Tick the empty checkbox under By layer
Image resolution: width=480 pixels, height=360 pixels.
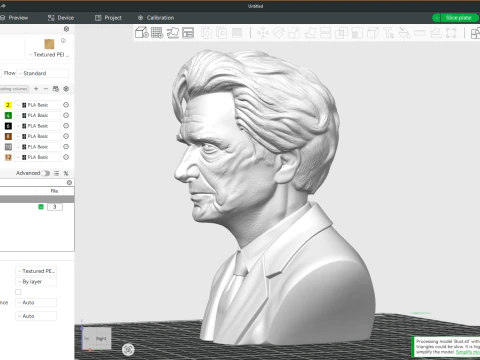(x=18, y=292)
